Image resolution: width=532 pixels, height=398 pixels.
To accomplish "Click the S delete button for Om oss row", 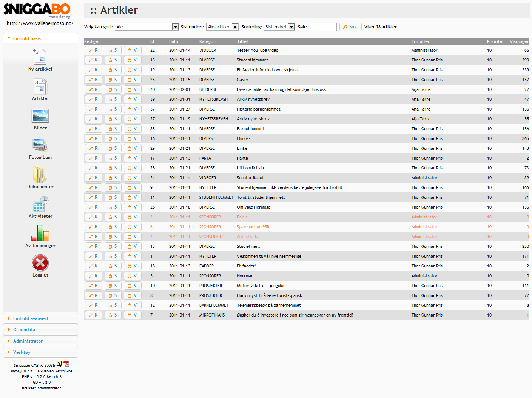I will [113, 138].
